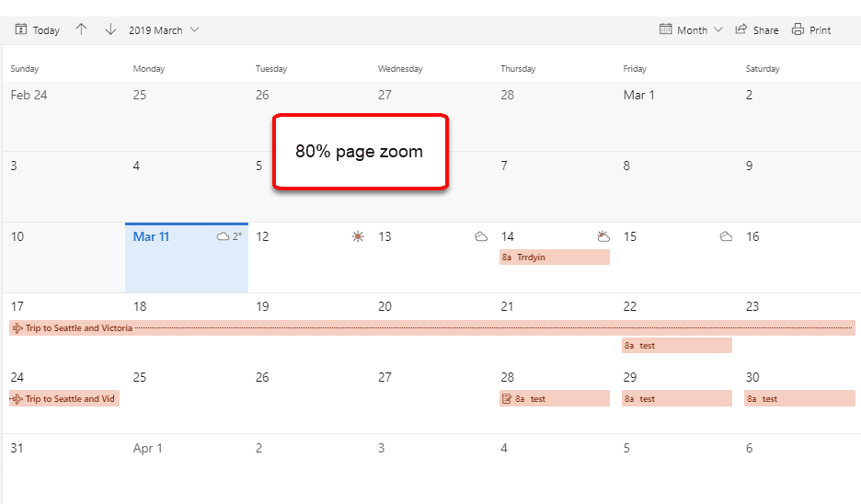Go to previous month with up arrow
Image resolution: width=861 pixels, height=504 pixels.
(81, 29)
